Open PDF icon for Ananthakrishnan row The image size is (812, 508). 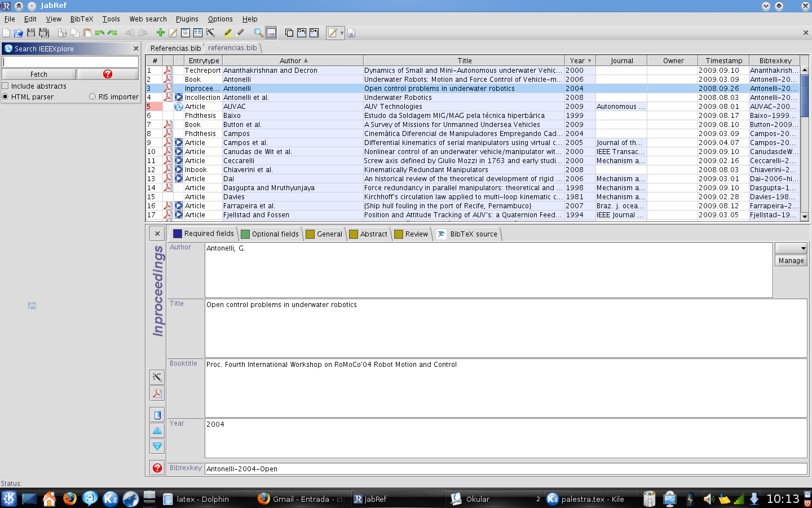pyautogui.click(x=167, y=71)
